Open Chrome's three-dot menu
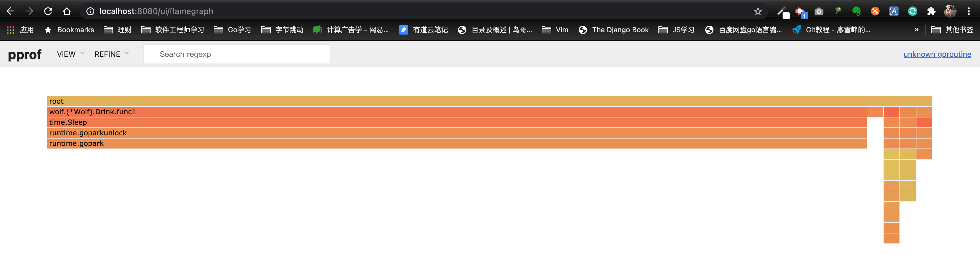 (x=969, y=11)
